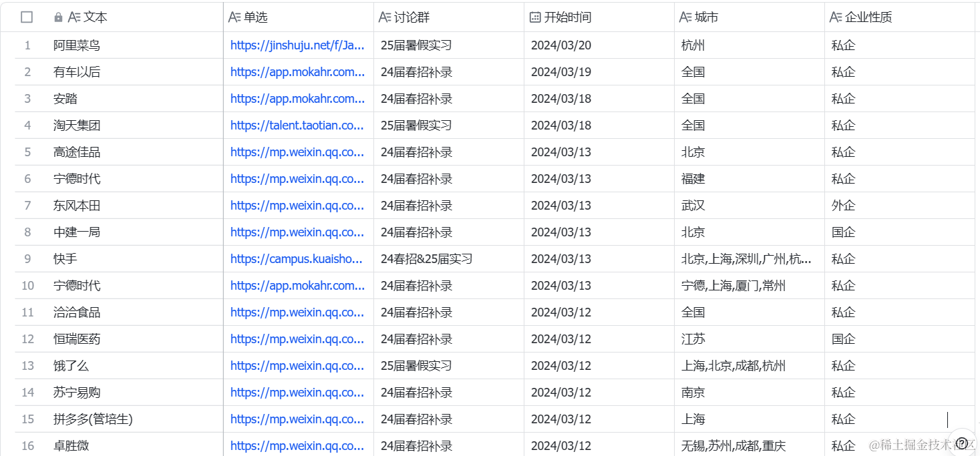Click the text-type icon beside 文本
This screenshot has height=456, width=980.
point(74,17)
